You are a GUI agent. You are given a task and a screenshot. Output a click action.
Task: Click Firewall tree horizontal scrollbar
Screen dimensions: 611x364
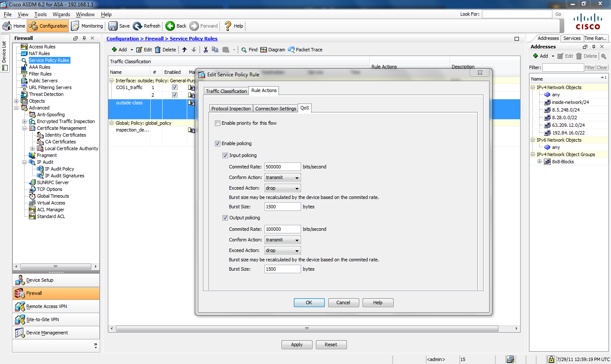(56, 266)
